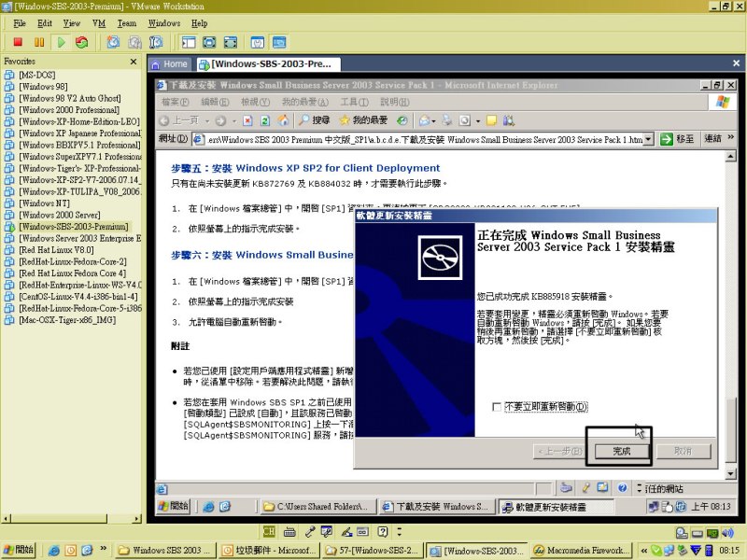Screen dimensions: 747x560
Task: Open the VMware Edit menu
Action: 45,23
